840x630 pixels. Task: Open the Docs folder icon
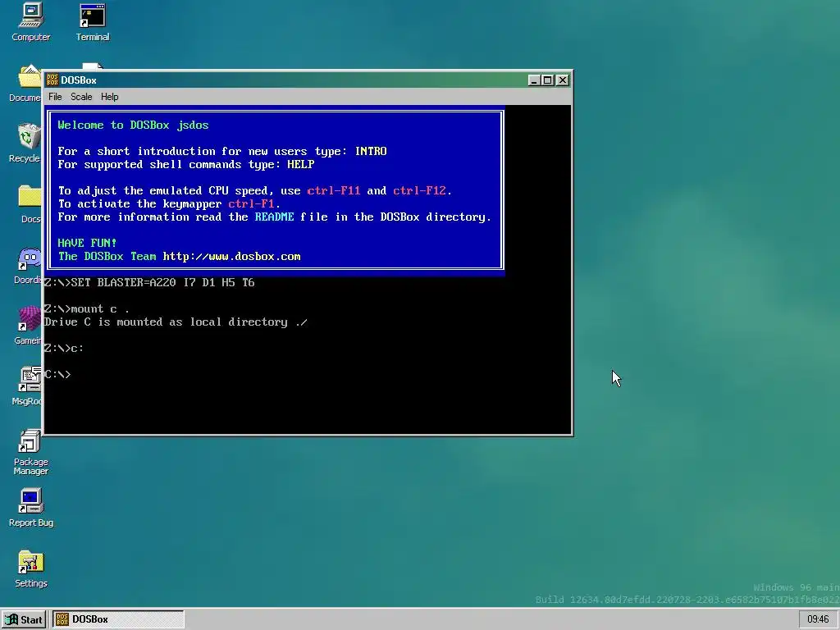coord(30,203)
